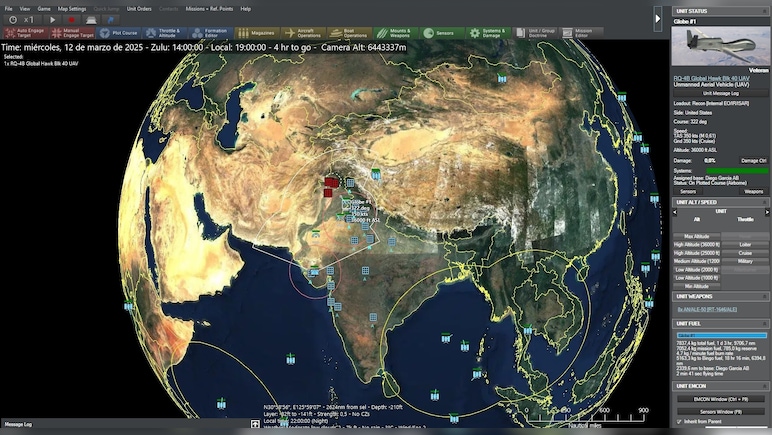This screenshot has height=435, width=772.
Task: Collapse the UNIT WEAPONS panel
Action: (x=765, y=297)
